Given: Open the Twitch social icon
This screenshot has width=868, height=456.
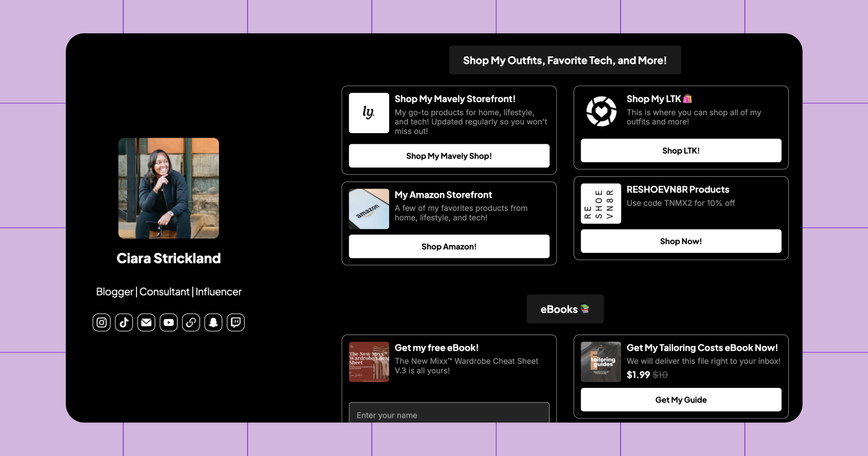Looking at the screenshot, I should [236, 322].
